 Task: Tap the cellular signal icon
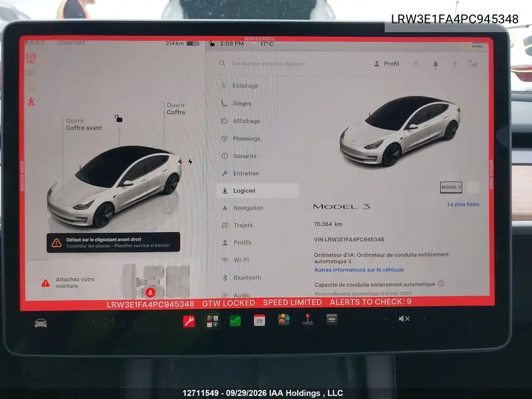[x=473, y=64]
